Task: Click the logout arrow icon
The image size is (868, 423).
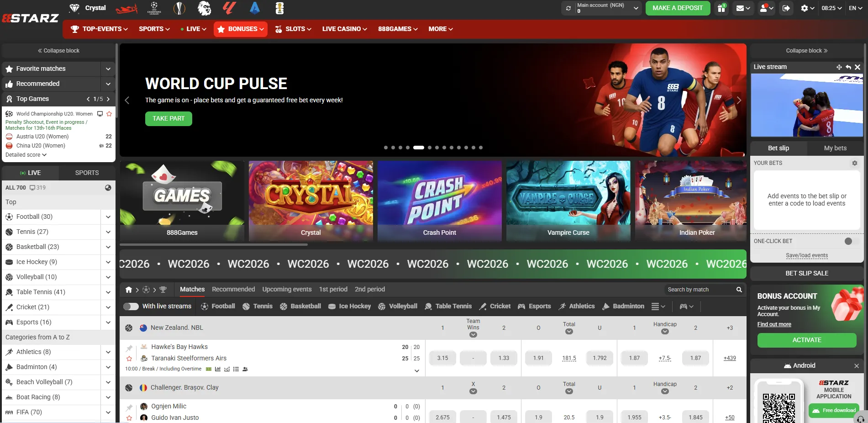Action: pyautogui.click(x=786, y=8)
